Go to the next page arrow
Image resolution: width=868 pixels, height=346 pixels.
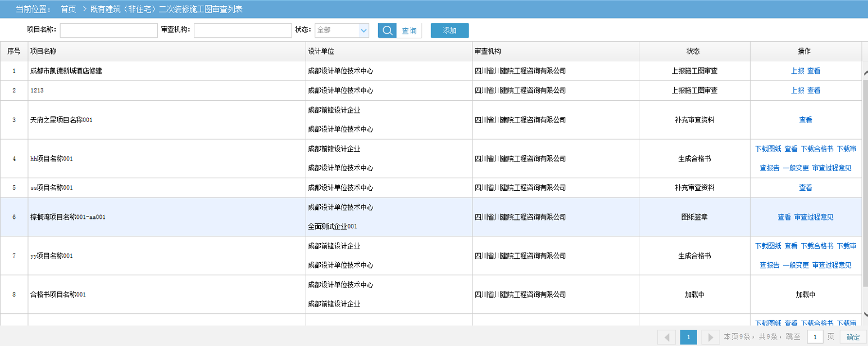click(710, 337)
